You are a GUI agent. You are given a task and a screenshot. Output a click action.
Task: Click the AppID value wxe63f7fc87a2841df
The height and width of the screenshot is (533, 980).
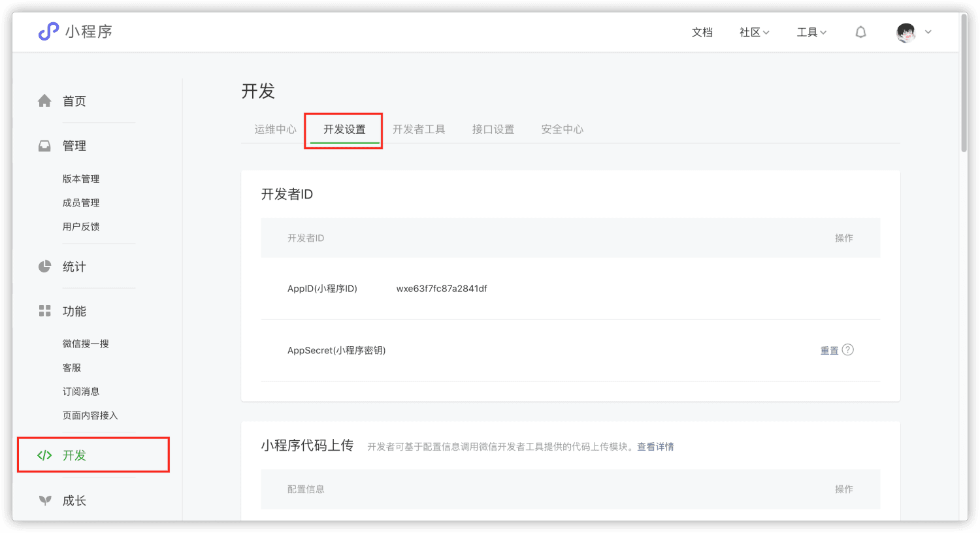coord(442,289)
